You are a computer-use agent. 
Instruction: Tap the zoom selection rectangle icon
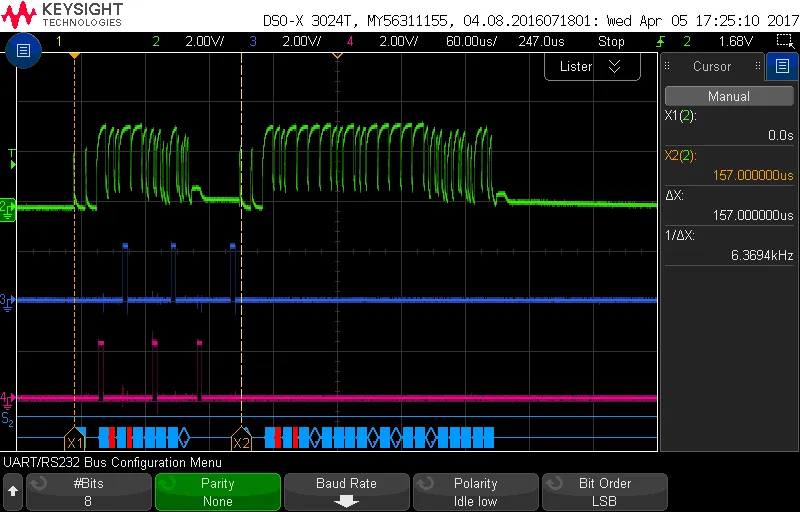click(x=784, y=41)
